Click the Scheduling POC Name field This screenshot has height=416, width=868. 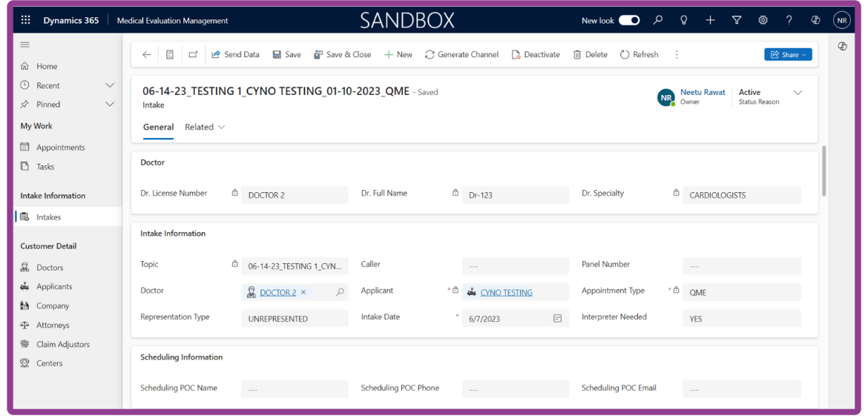pos(295,389)
